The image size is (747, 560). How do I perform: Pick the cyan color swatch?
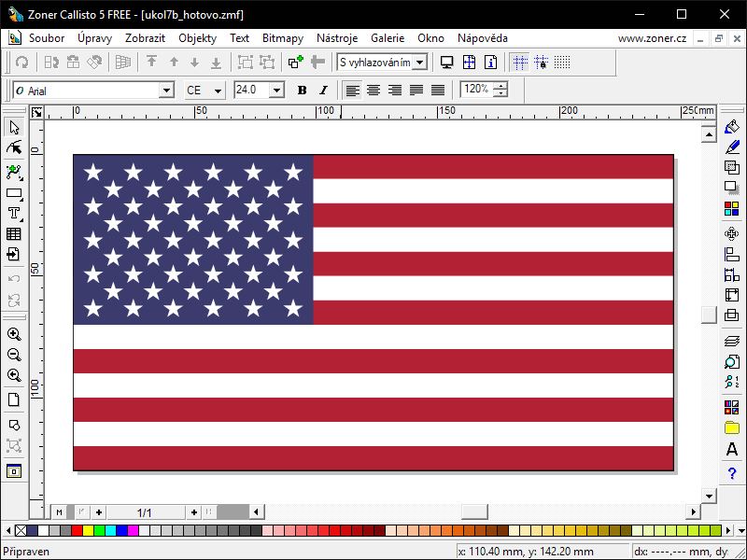pyautogui.click(x=110, y=530)
